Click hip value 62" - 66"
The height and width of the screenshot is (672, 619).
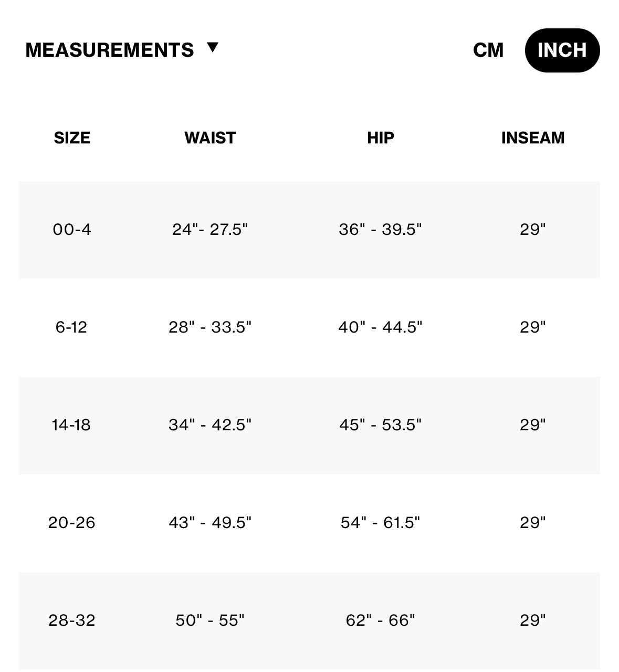(x=380, y=620)
